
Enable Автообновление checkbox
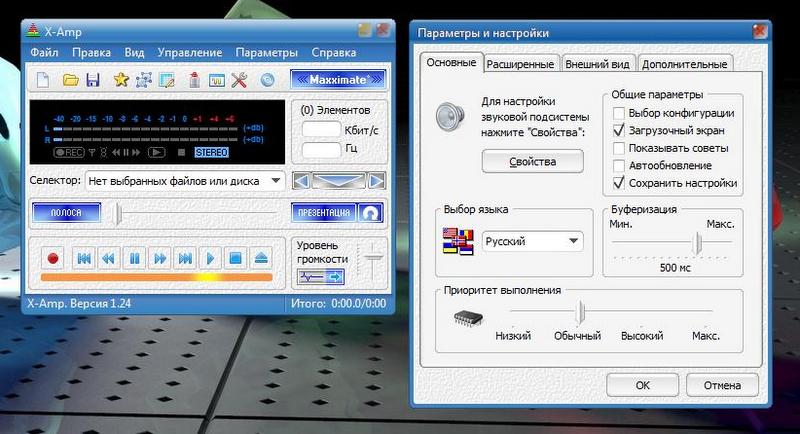(619, 166)
